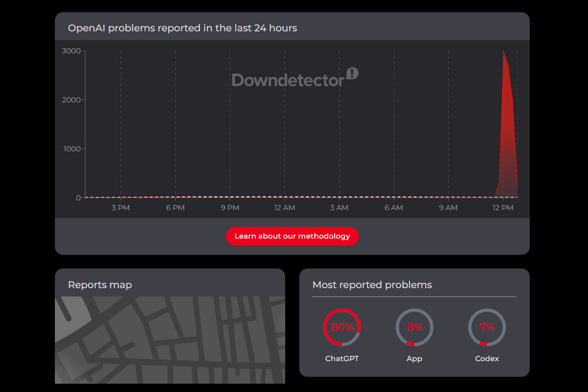
Task: Click the Downdetector watermark logo text
Action: (288, 80)
